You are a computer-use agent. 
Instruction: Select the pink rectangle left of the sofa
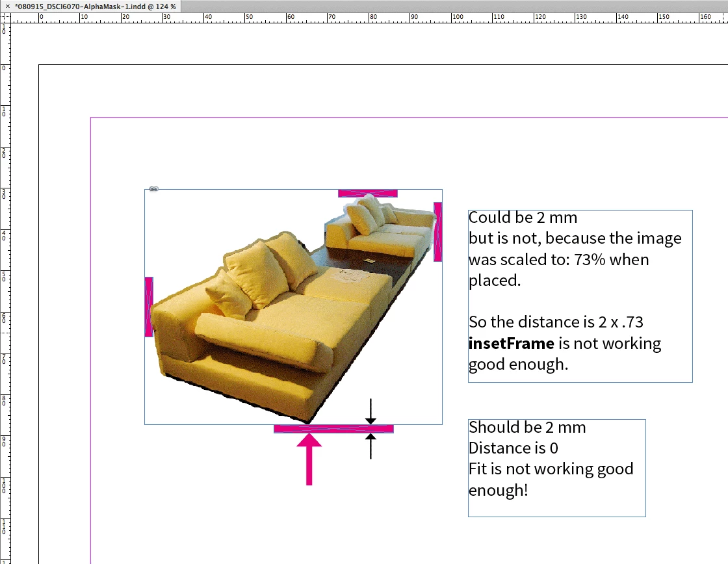click(x=149, y=307)
